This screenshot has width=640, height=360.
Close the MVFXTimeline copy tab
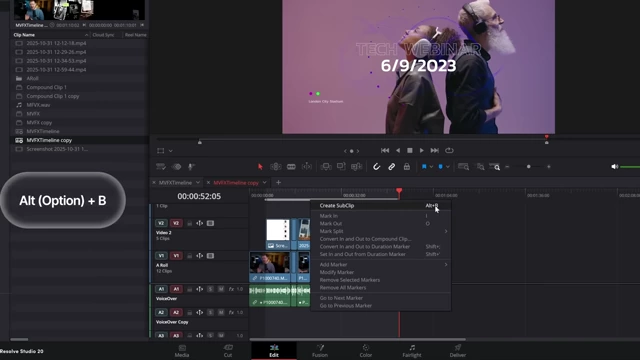tap(208, 182)
